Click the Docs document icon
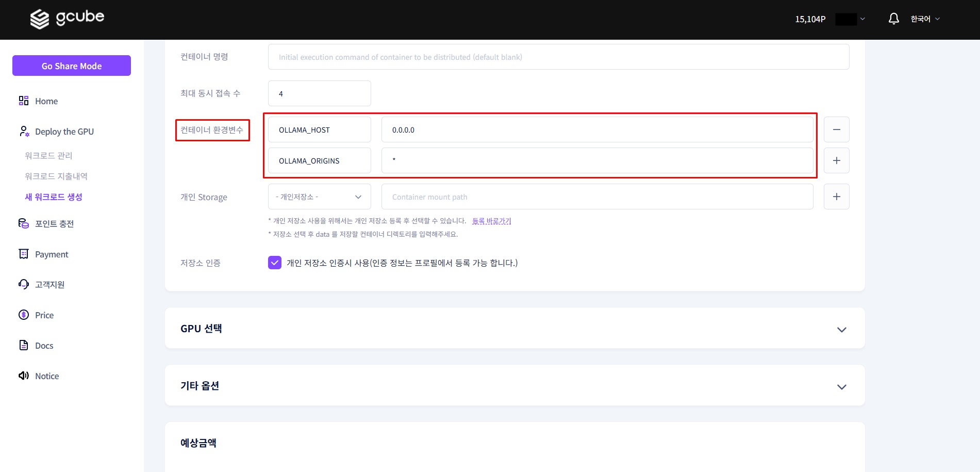 24,345
